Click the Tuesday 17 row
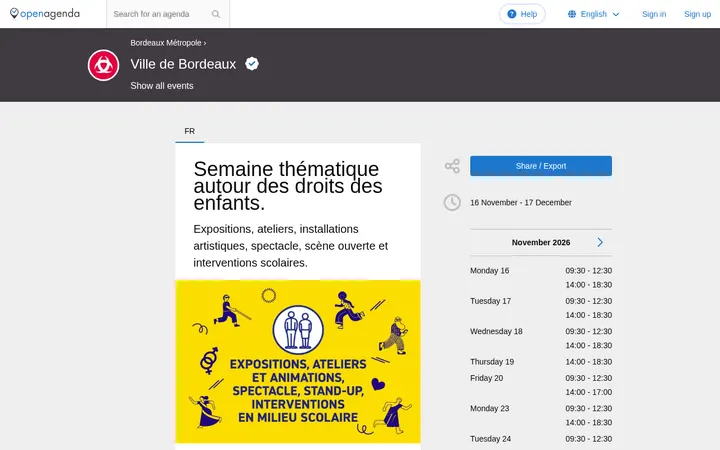The image size is (720, 450). pos(541,308)
